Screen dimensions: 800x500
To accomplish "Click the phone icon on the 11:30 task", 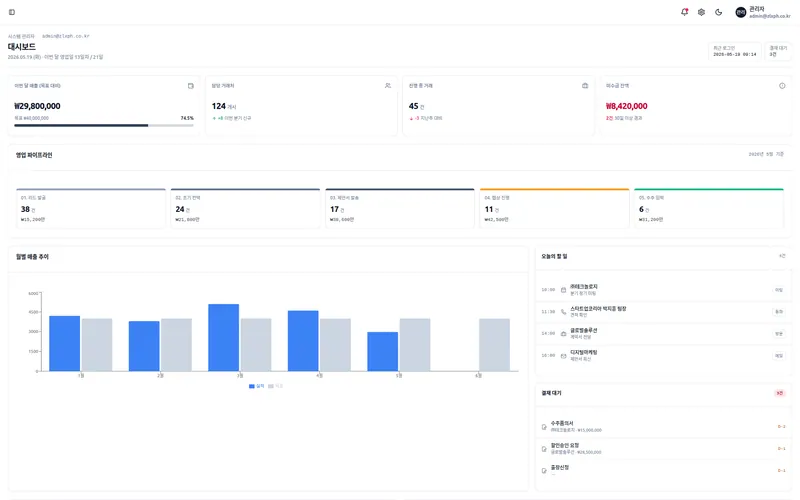I will 563,312.
